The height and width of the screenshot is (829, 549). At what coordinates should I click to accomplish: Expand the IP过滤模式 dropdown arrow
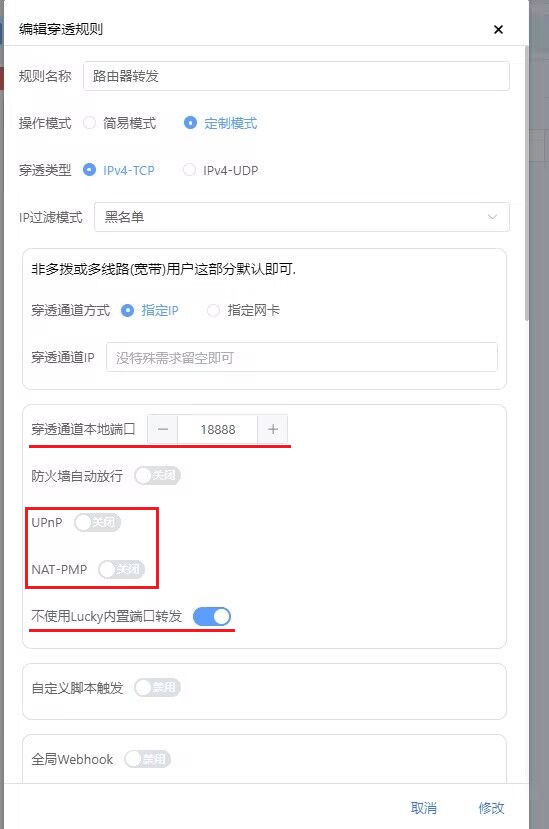click(492, 217)
